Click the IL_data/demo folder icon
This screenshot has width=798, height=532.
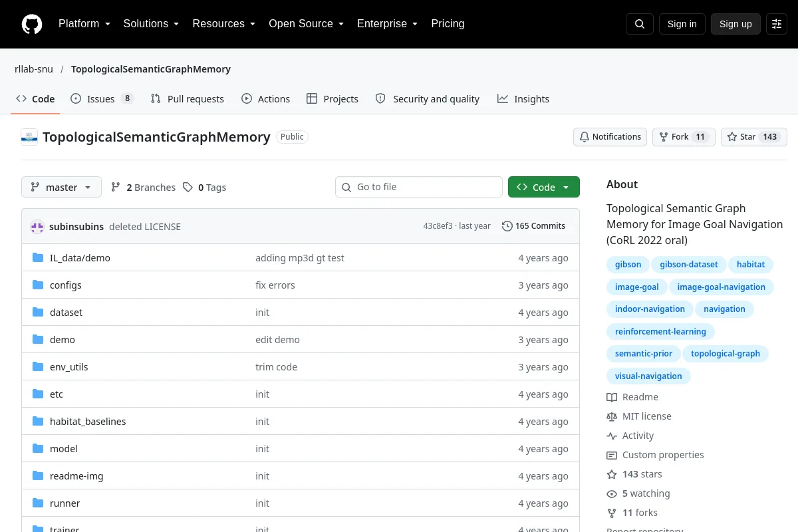38,258
